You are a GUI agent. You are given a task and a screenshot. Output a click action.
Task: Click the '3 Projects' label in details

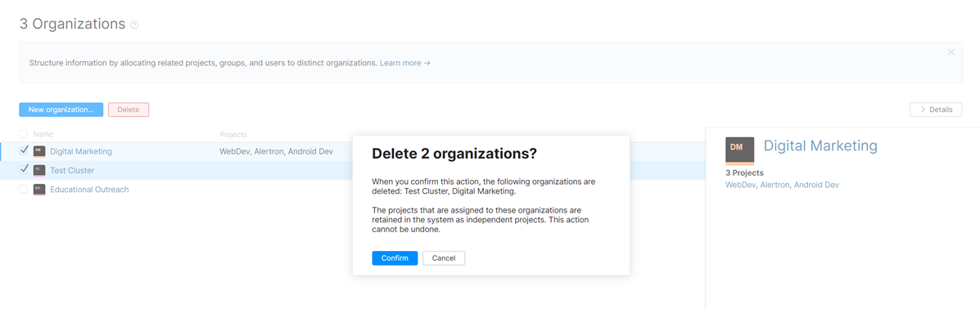744,173
